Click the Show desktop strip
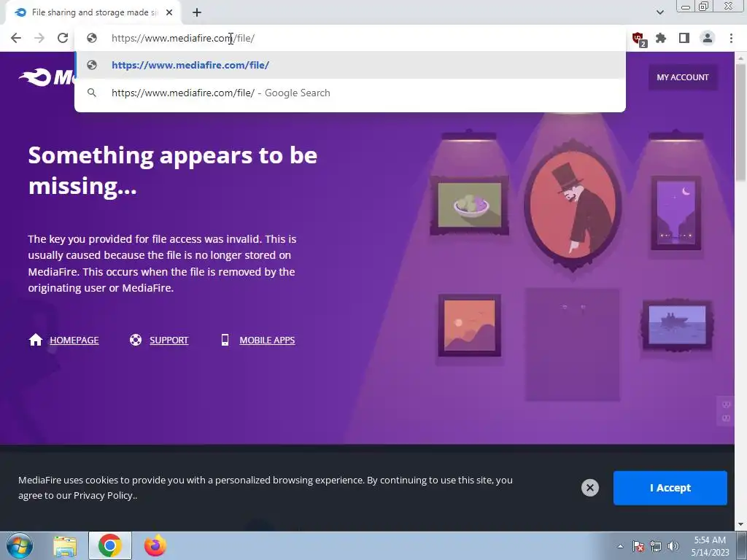Image resolution: width=747 pixels, height=560 pixels. [x=742, y=545]
